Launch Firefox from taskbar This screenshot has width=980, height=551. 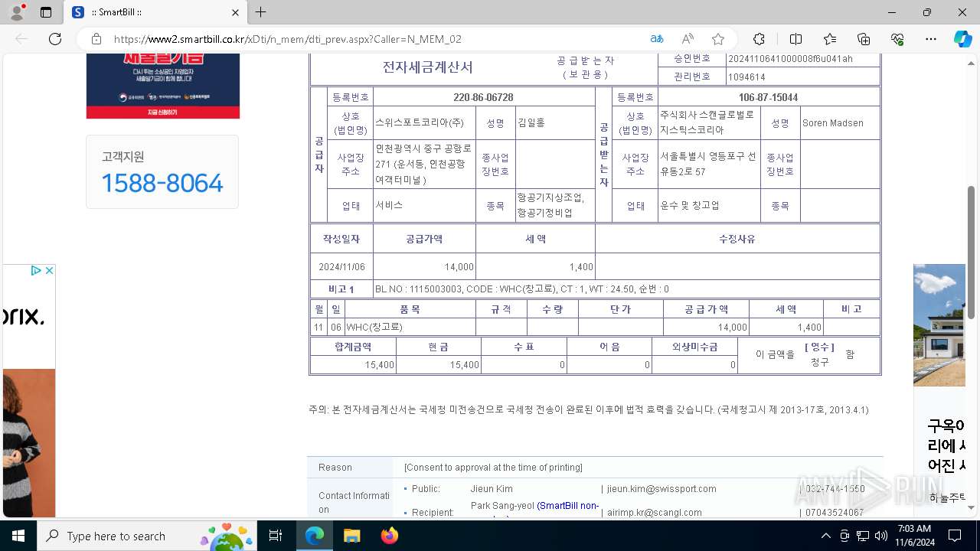389,536
